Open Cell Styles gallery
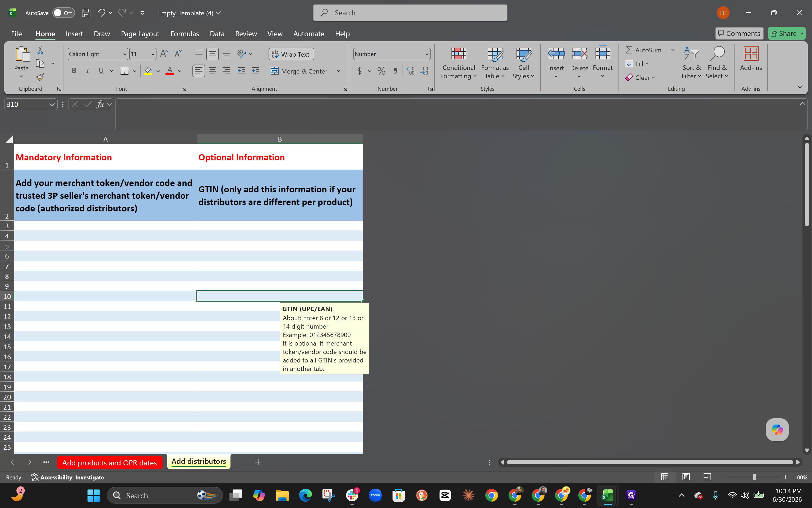Image resolution: width=812 pixels, height=508 pixels. pos(523,63)
